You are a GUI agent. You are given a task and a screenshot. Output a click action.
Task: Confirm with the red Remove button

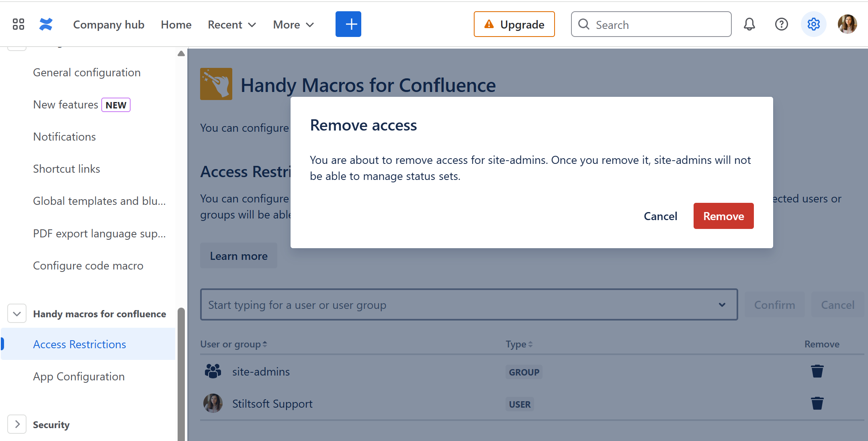[x=723, y=216]
